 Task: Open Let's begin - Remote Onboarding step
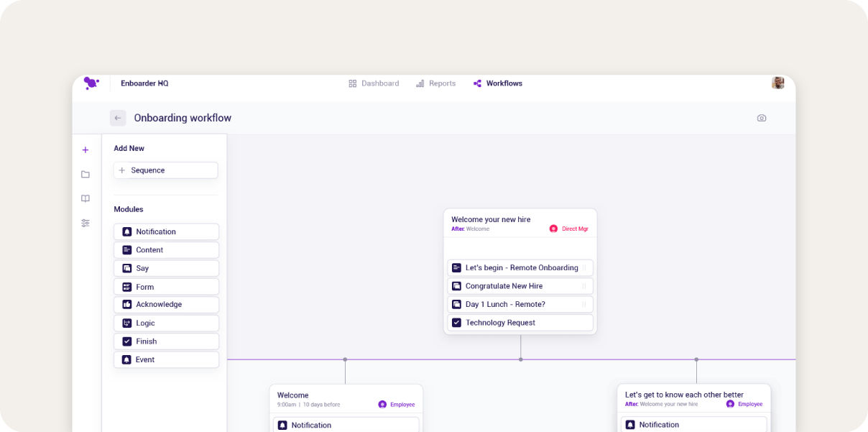(x=520, y=267)
